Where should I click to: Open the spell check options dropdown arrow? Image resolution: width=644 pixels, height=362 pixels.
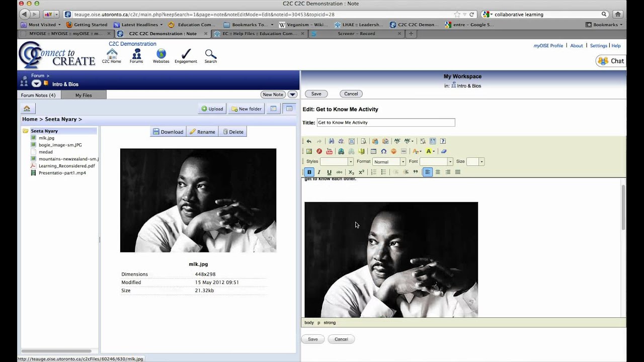(413, 141)
